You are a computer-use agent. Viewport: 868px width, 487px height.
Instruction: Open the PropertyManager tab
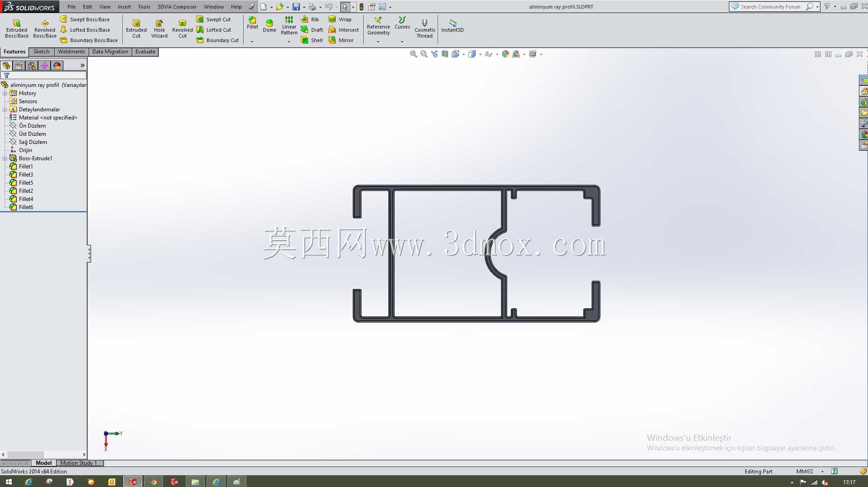19,66
